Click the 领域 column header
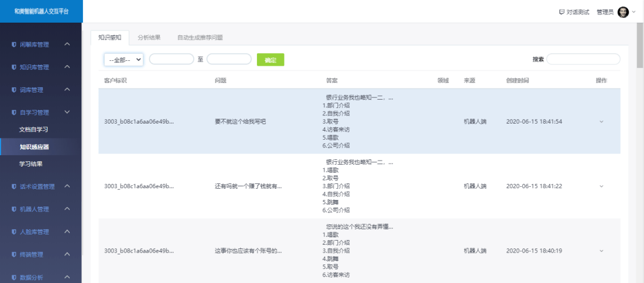Image resolution: width=644 pixels, height=283 pixels. click(x=443, y=80)
